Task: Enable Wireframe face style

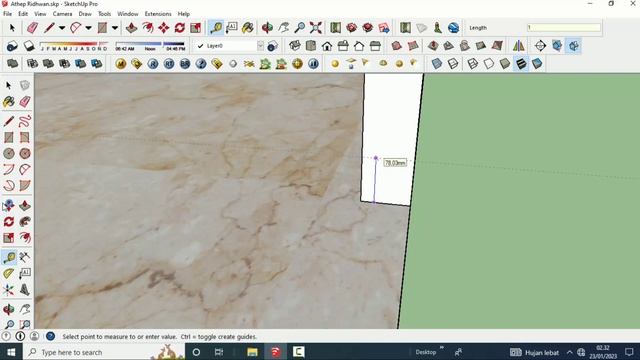Action: [473, 64]
